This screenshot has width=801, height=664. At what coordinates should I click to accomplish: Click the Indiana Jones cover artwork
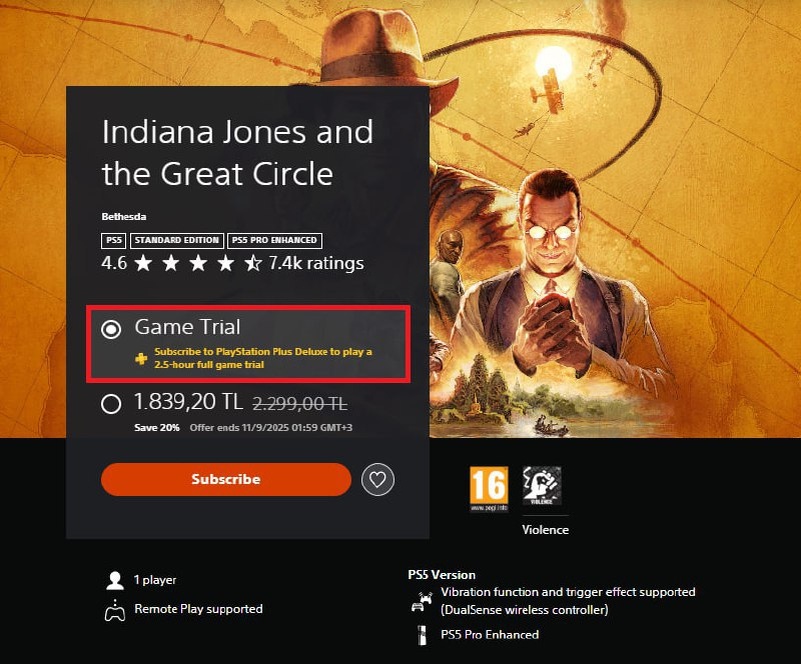[613, 219]
